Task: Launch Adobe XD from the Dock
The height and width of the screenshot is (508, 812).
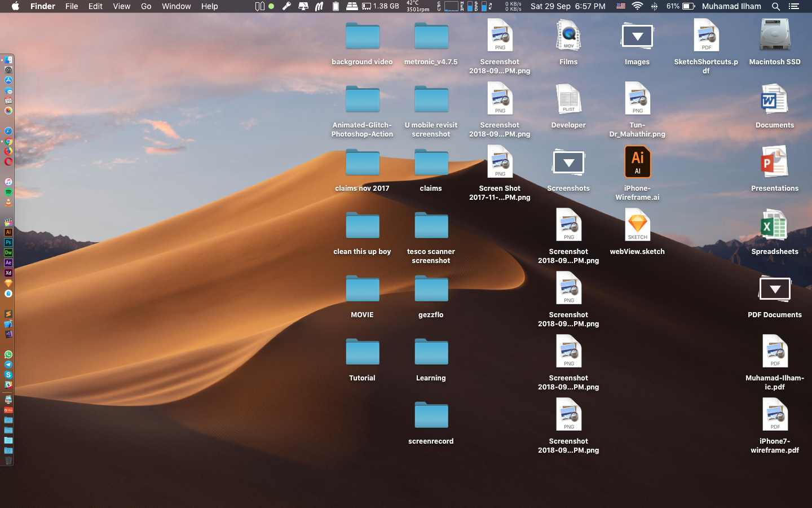Action: coord(8,273)
